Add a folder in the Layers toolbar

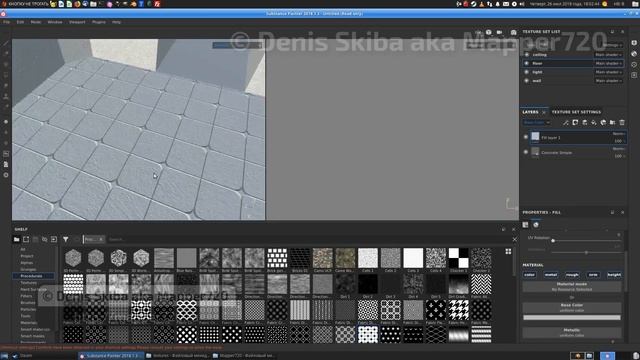613,122
